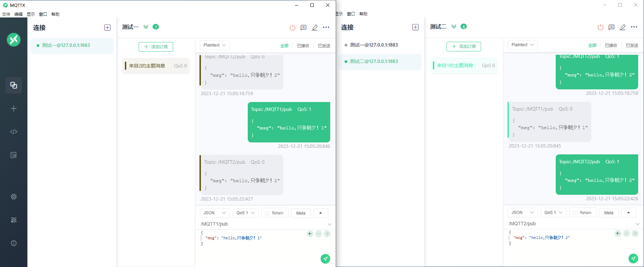The width and height of the screenshot is (644, 267).
Task: Open Settings gear icon in sidebar
Action: (14, 197)
